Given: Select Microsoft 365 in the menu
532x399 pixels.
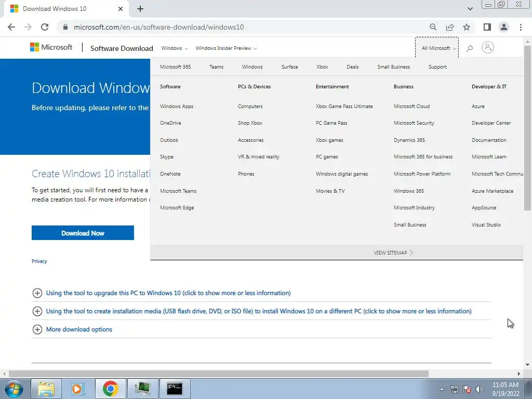Looking at the screenshot, I should [176, 67].
